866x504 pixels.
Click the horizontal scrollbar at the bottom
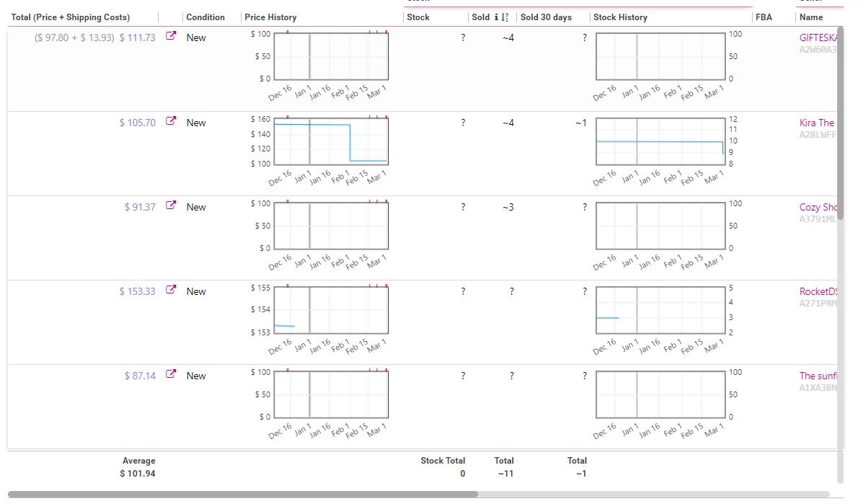point(243,495)
